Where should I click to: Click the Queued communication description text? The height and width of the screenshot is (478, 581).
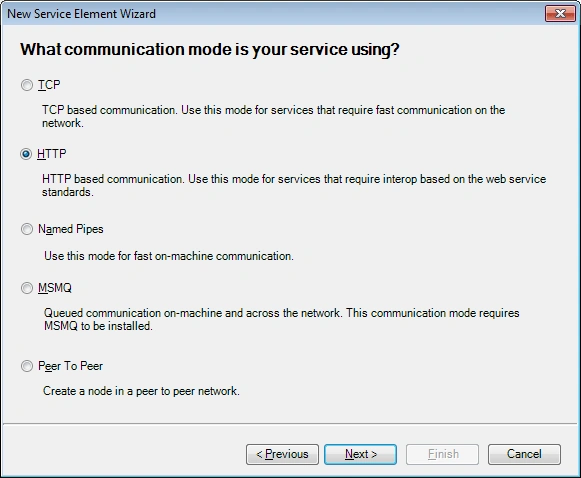point(282,319)
